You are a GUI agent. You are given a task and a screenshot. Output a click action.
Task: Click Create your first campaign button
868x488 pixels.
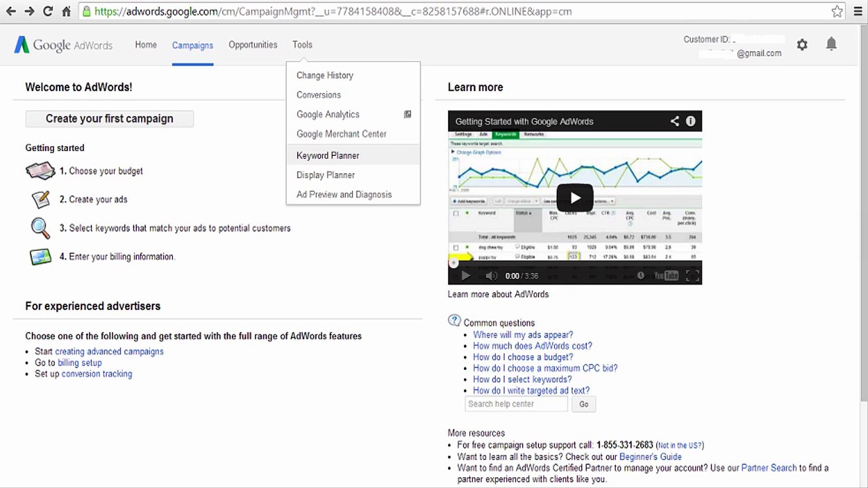coord(109,119)
